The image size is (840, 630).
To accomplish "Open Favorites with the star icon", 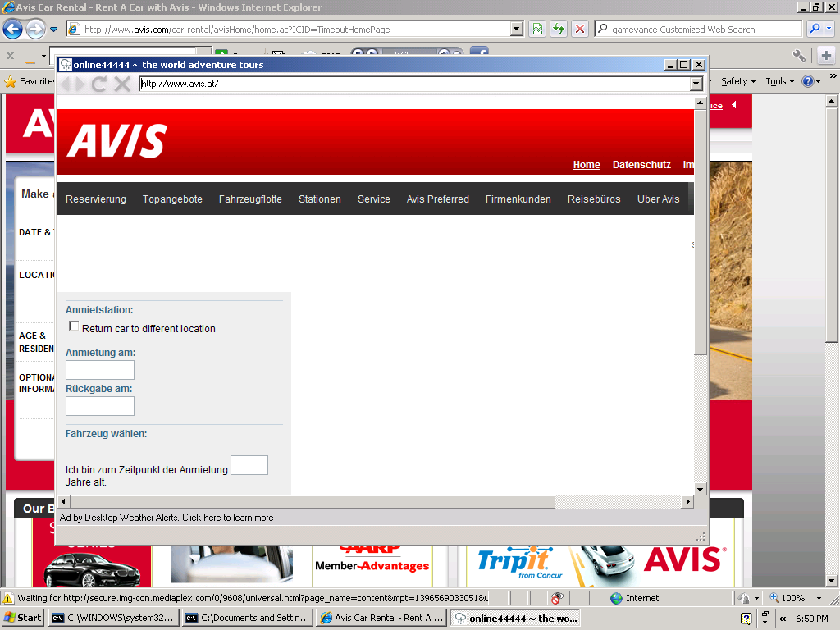I will (10, 81).
